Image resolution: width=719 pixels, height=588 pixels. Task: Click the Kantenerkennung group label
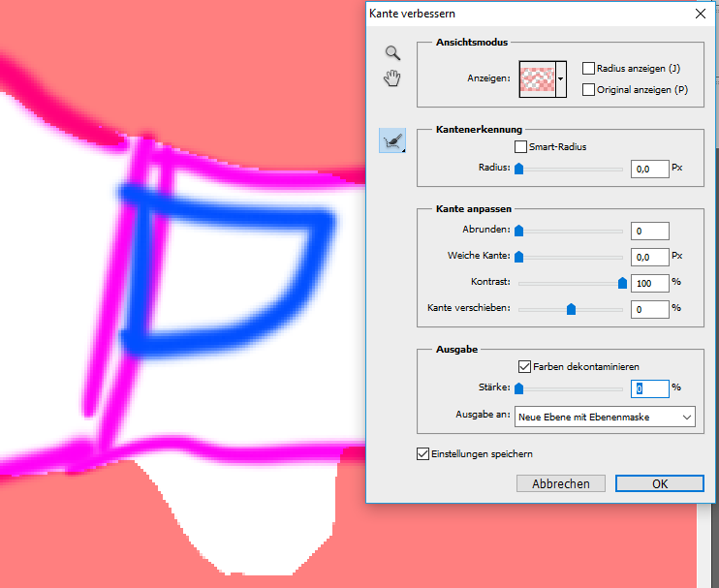(x=480, y=129)
